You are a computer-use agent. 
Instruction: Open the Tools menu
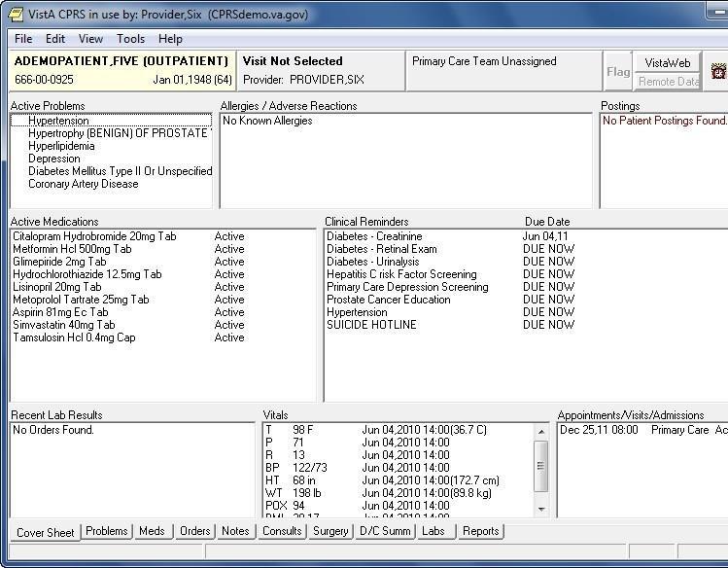130,39
